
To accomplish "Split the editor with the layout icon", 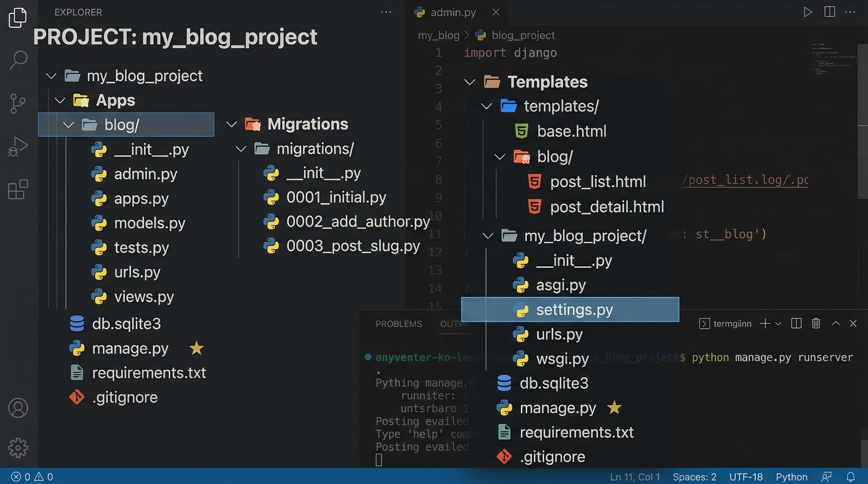I will click(829, 12).
